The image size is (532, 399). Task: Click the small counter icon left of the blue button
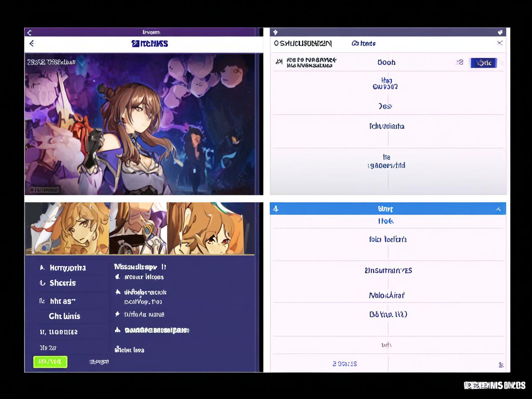(x=459, y=62)
